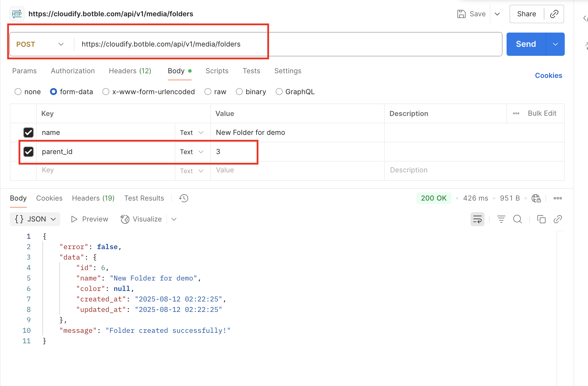
Task: Switch to the Params tab
Action: (24, 71)
